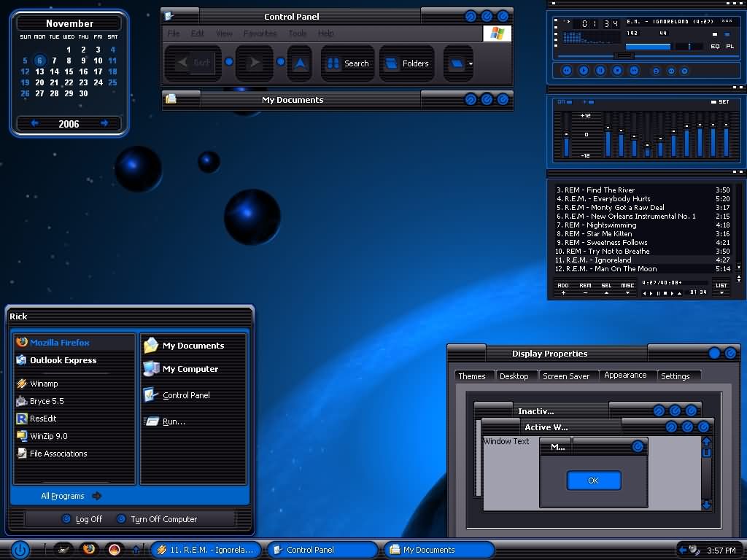Toggle equalizer auto switch next to ON
The height and width of the screenshot is (560, 747).
[589, 102]
